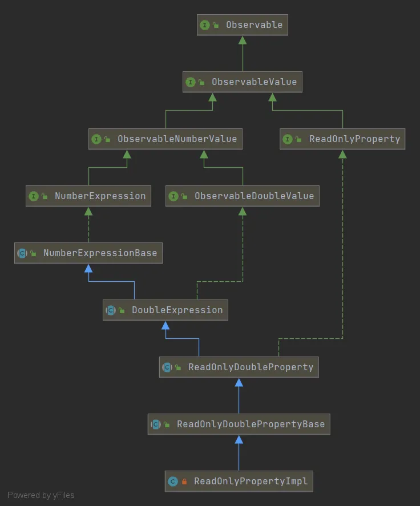Screen dimensions: 420x506
Task: Click the abstract class icon of ReadOnlyDoublePropertyBase
Action: pos(156,424)
